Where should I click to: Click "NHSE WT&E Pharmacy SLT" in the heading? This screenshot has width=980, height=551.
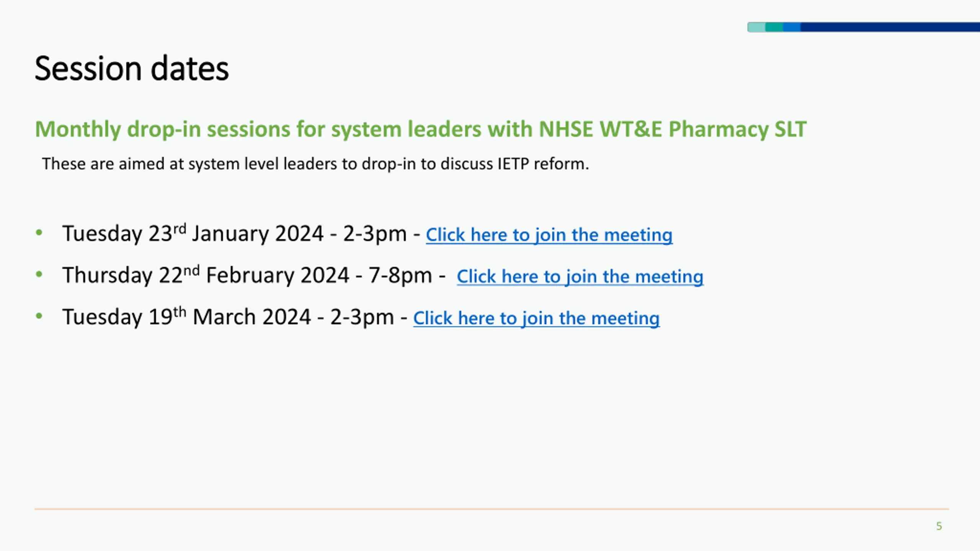(x=673, y=129)
